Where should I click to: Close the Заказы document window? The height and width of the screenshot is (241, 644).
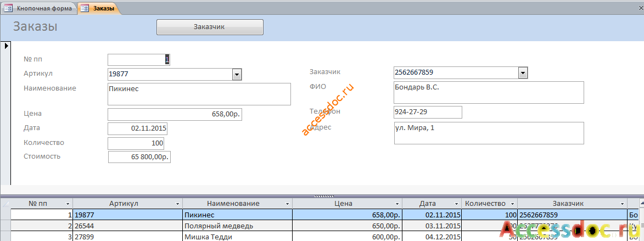(640, 8)
